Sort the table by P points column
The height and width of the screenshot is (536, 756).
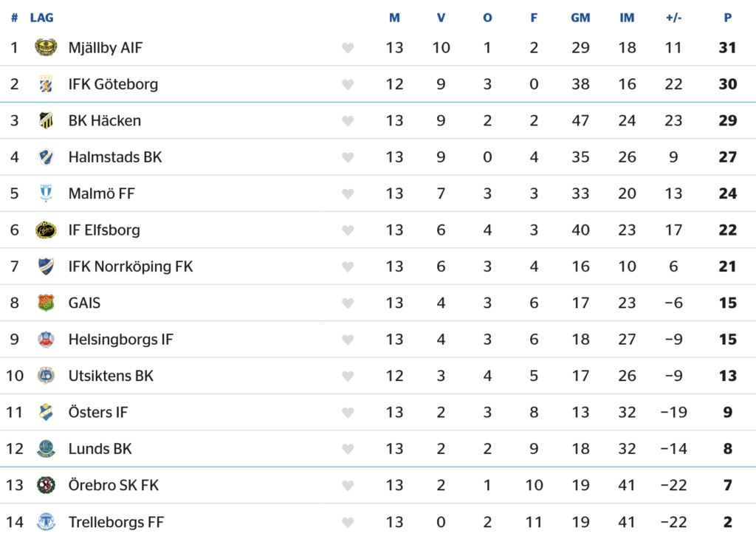(727, 18)
